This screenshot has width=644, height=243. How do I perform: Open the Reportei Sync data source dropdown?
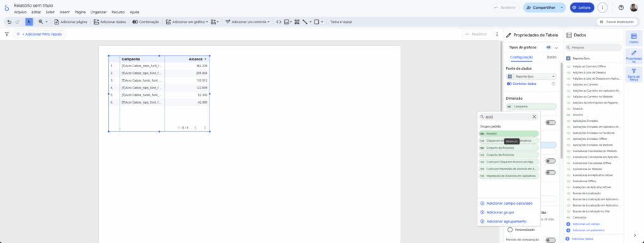tap(531, 76)
